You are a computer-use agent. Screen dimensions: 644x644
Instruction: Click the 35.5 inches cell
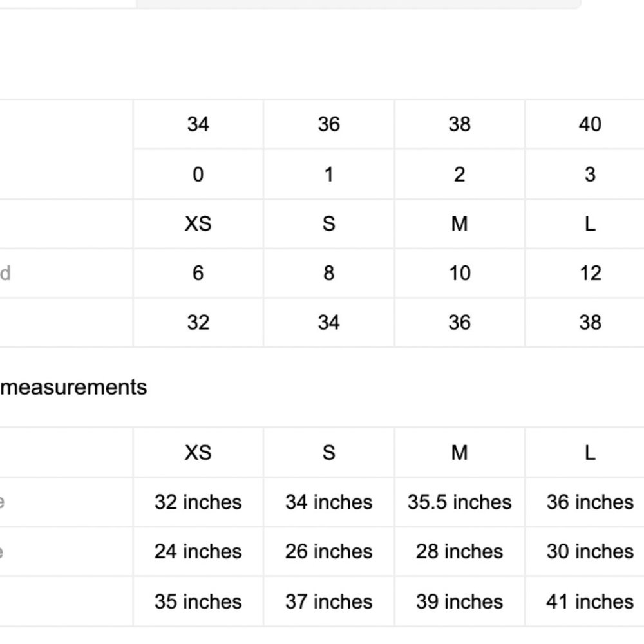(459, 502)
